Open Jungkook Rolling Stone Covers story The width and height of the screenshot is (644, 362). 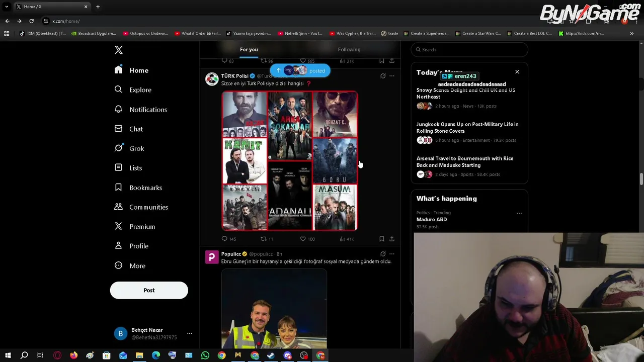pyautogui.click(x=469, y=132)
